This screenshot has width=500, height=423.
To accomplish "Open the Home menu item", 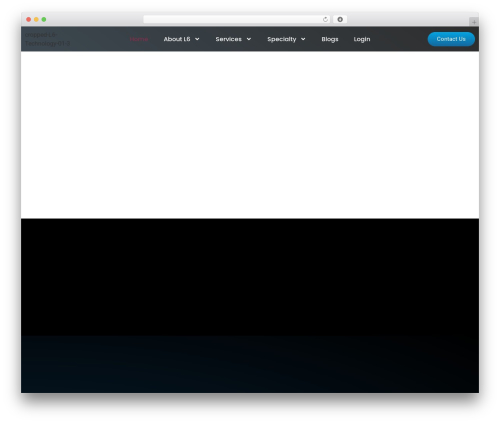I will click(x=139, y=39).
